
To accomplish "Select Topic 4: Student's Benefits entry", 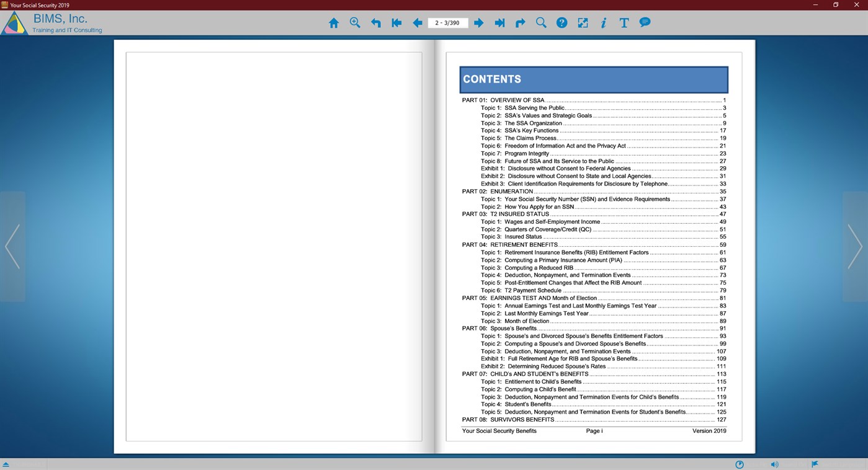I will point(603,404).
